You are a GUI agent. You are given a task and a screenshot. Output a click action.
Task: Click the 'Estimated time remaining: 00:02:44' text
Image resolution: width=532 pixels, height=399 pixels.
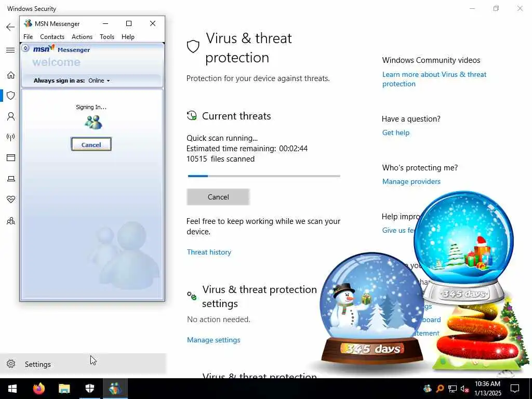click(x=247, y=149)
